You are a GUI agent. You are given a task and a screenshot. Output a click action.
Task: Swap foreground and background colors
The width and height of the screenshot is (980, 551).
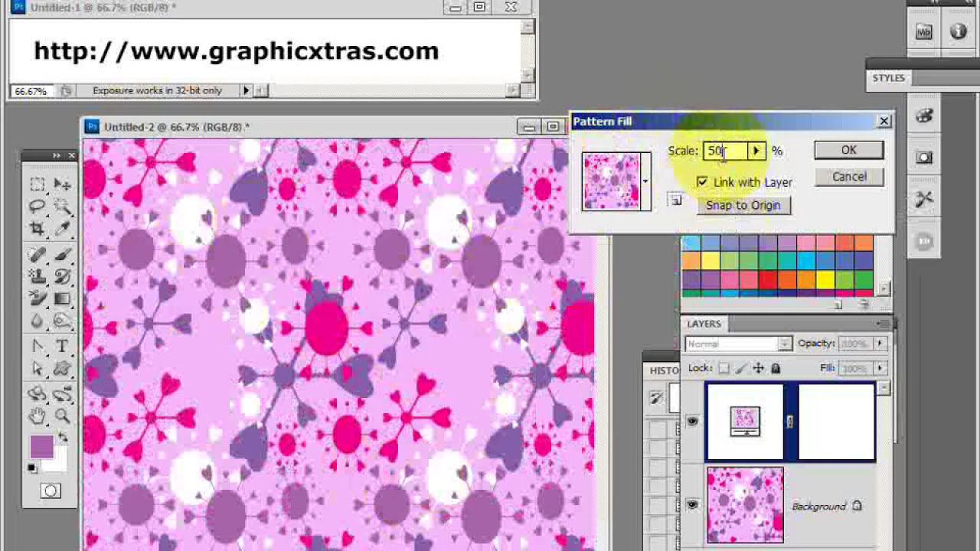coord(63,437)
